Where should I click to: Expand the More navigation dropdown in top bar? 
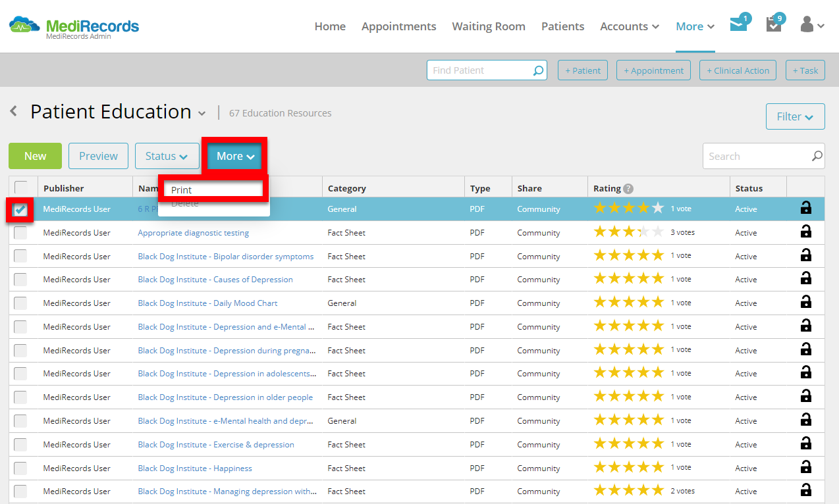click(695, 26)
